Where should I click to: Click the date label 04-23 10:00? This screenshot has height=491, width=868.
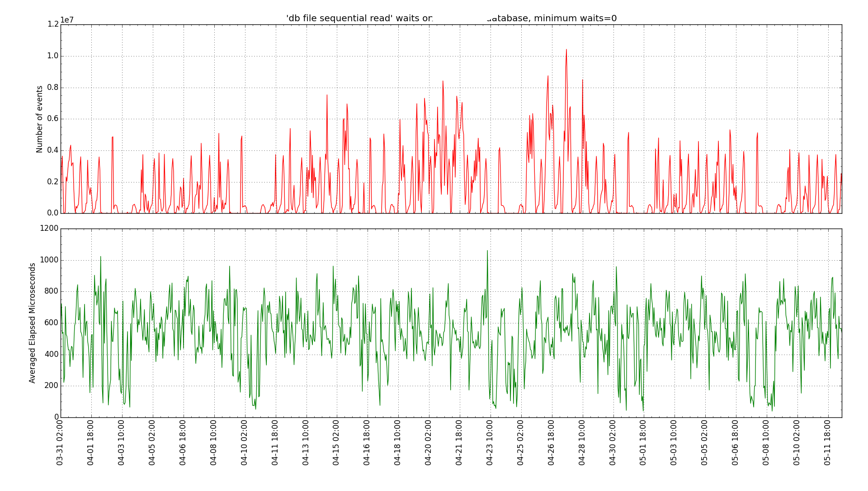pyautogui.click(x=490, y=443)
